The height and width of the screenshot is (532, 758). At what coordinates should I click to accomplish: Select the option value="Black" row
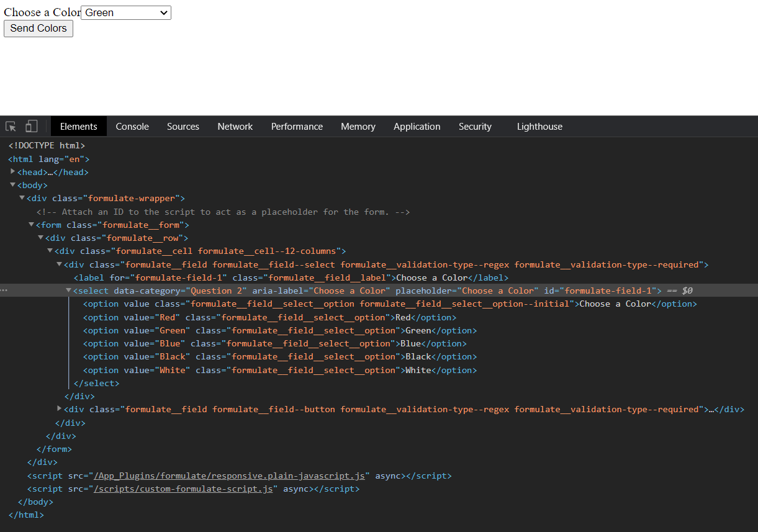(x=280, y=356)
